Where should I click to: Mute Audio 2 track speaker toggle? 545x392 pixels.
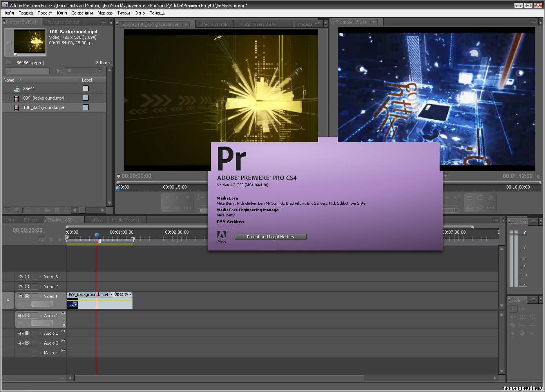(x=20, y=333)
